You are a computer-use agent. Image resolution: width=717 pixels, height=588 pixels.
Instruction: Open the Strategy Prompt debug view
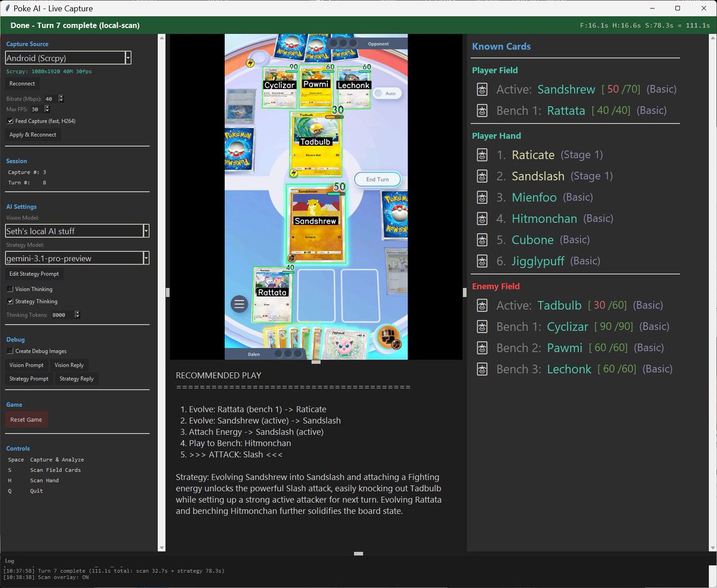(29, 379)
